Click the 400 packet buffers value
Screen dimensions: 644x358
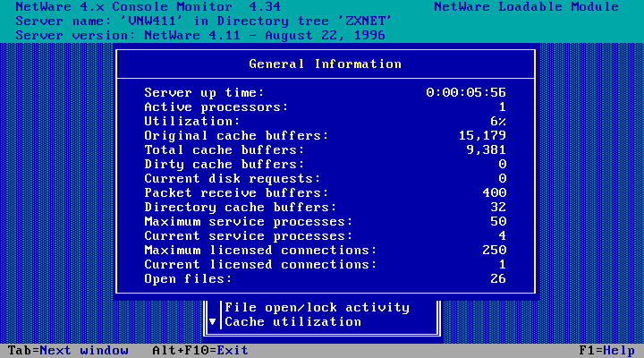pyautogui.click(x=494, y=192)
